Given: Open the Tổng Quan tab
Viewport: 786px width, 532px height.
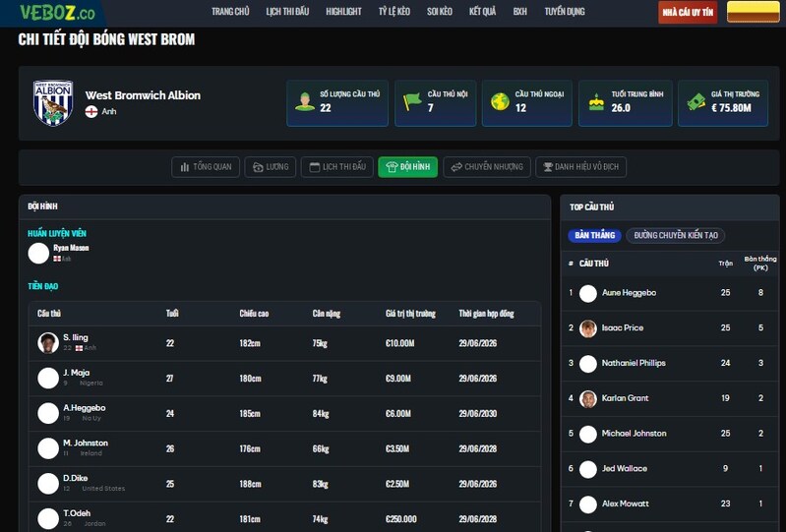Looking at the screenshot, I should click(206, 167).
